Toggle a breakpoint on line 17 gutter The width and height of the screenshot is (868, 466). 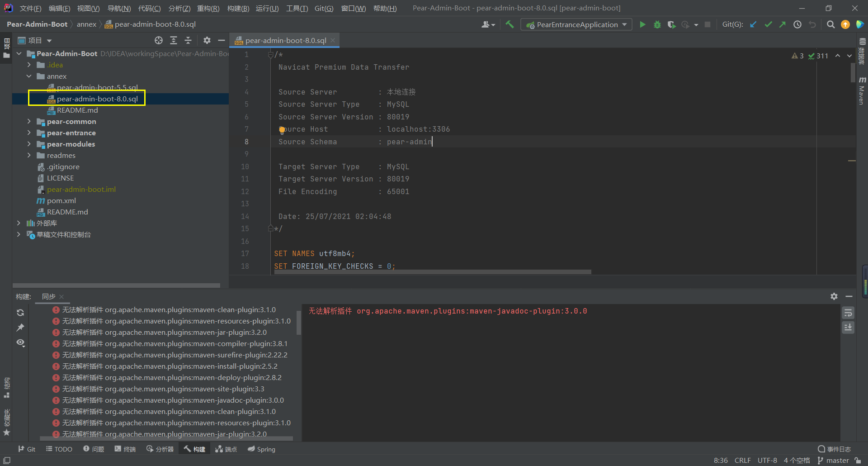tap(262, 253)
